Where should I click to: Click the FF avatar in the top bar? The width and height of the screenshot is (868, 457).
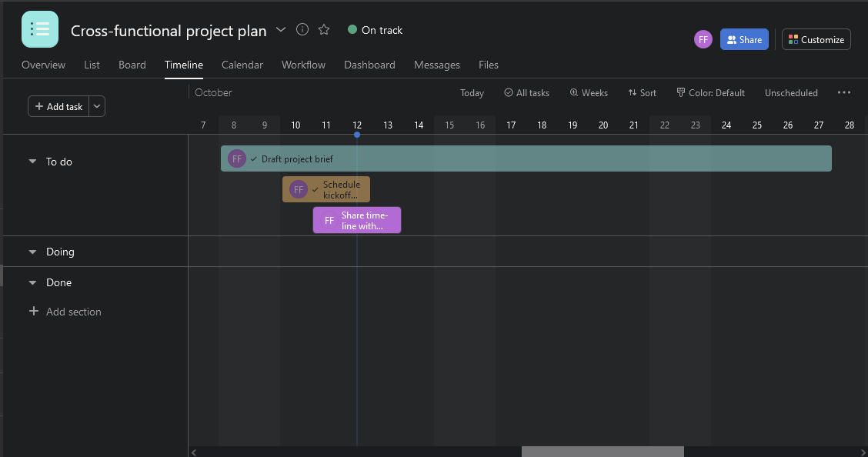click(703, 38)
